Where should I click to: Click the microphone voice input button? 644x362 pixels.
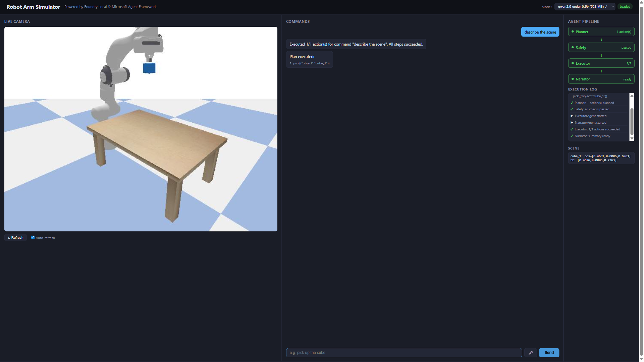(531, 353)
